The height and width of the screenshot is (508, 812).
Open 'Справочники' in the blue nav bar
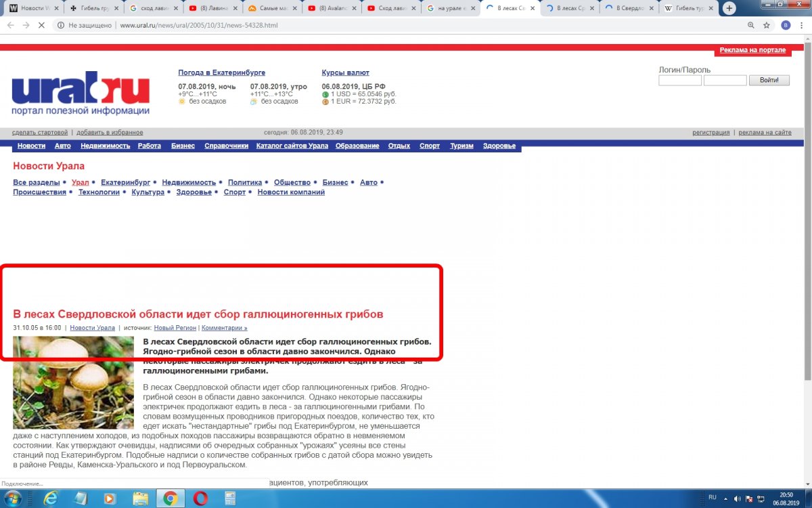pos(226,146)
